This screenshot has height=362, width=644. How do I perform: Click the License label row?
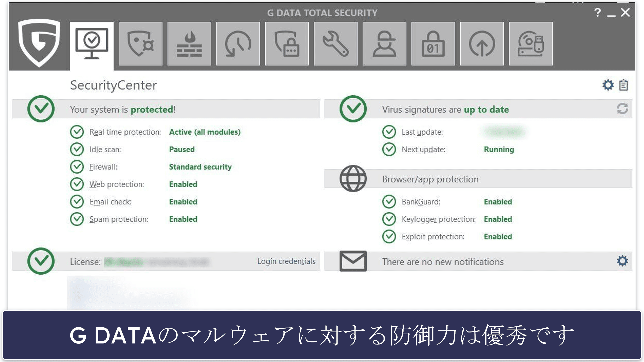click(166, 261)
